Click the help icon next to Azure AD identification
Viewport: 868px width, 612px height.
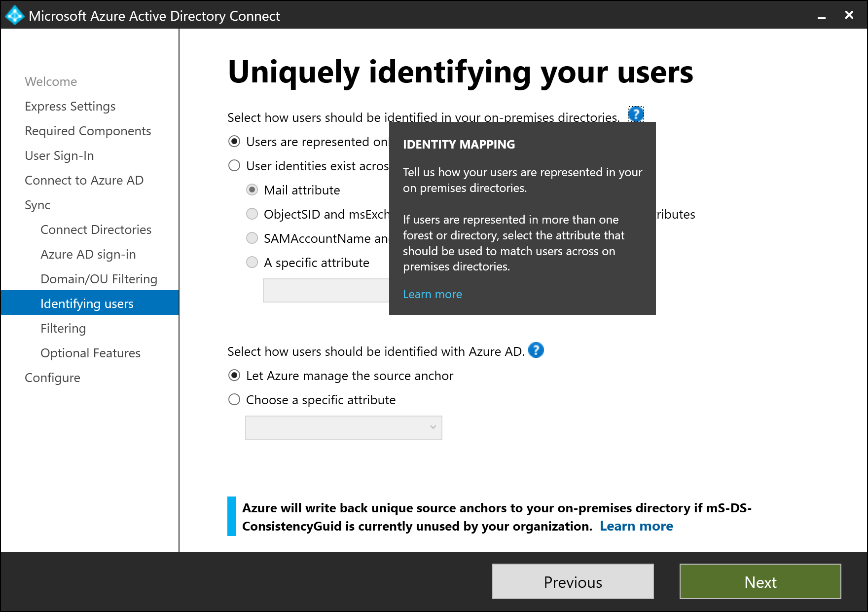(x=536, y=350)
